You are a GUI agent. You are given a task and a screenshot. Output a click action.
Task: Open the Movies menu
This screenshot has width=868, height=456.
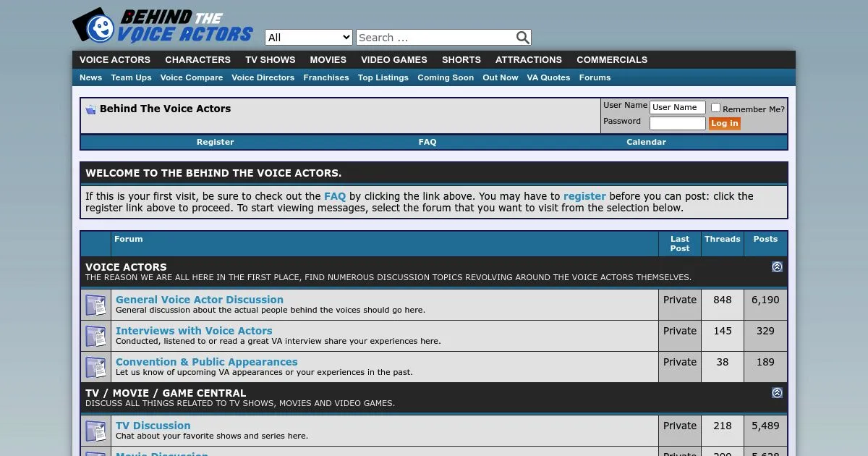coord(328,60)
